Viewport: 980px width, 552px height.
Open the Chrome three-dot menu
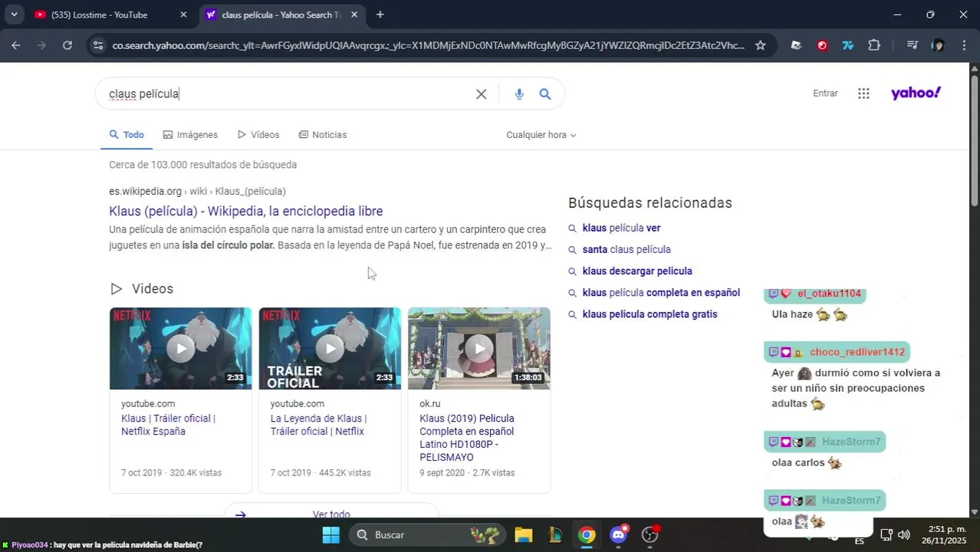[964, 45]
